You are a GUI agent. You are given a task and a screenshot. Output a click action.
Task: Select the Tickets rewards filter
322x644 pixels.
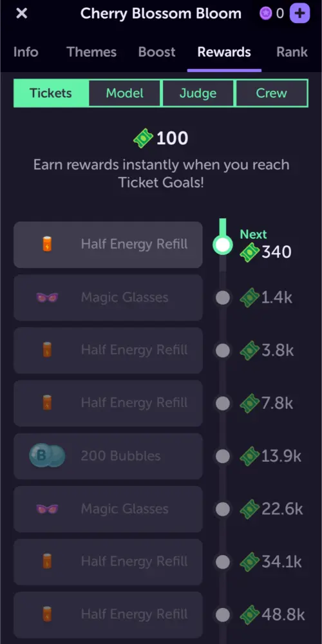[x=51, y=93]
